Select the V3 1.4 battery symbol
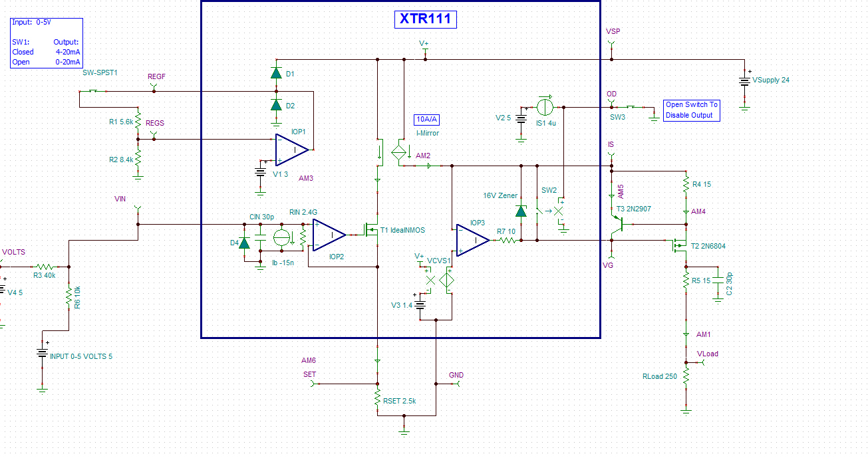The image size is (868, 458). click(x=420, y=305)
